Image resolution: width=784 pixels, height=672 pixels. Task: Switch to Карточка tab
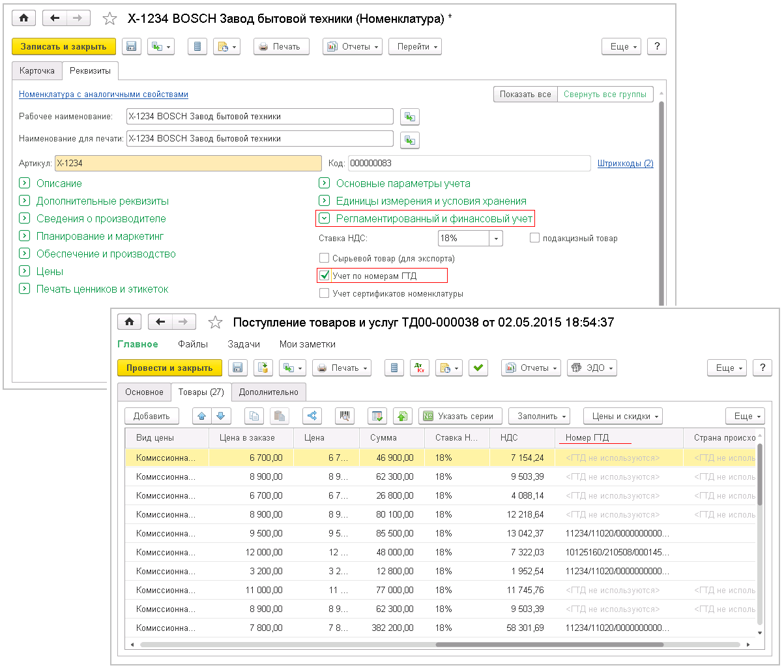click(x=37, y=70)
